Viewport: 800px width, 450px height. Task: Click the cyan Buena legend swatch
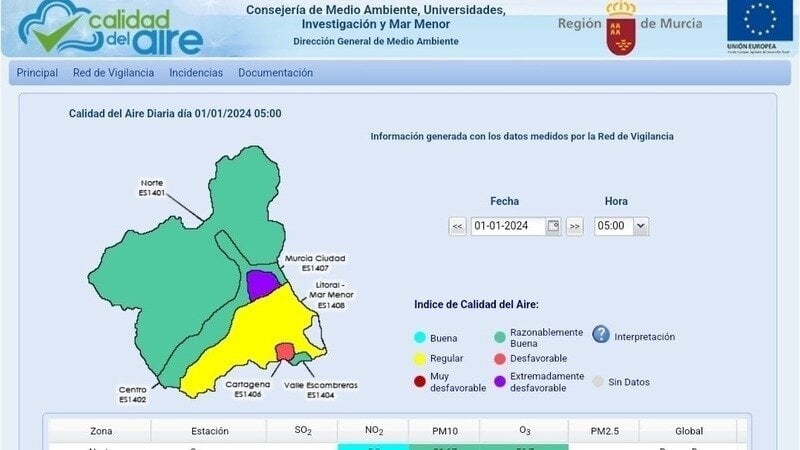(420, 338)
